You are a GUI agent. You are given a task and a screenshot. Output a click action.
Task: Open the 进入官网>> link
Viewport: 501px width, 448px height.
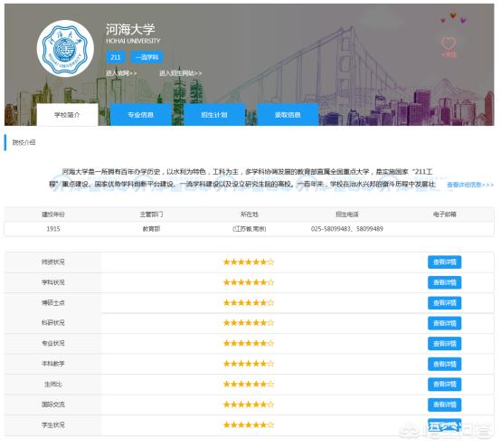click(121, 73)
